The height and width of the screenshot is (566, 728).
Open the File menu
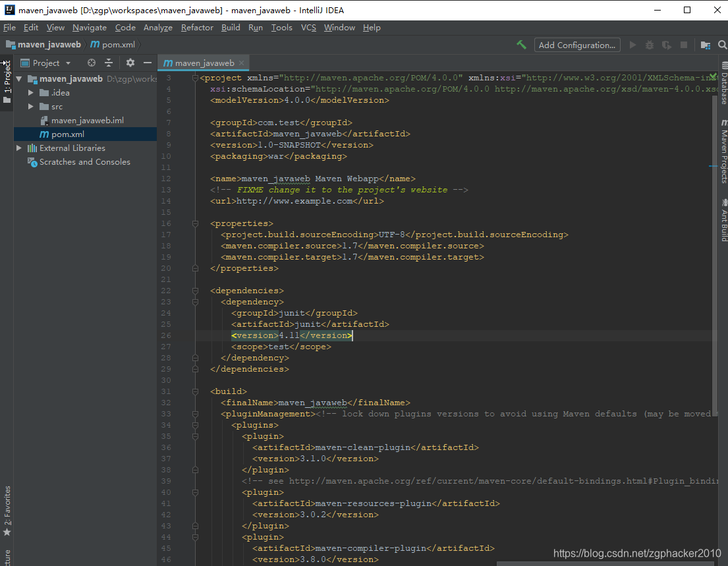9,28
